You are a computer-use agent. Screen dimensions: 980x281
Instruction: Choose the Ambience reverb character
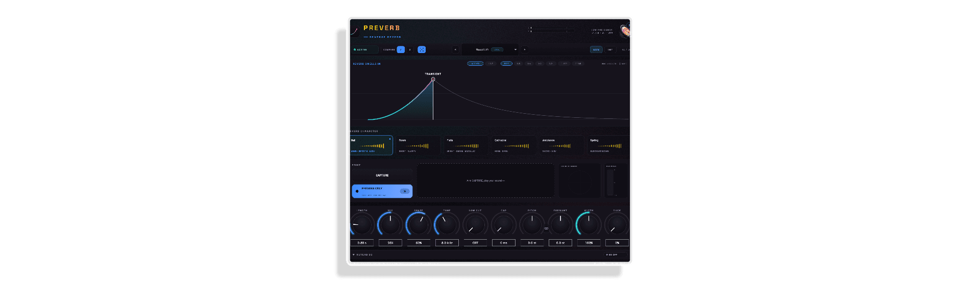coord(562,145)
